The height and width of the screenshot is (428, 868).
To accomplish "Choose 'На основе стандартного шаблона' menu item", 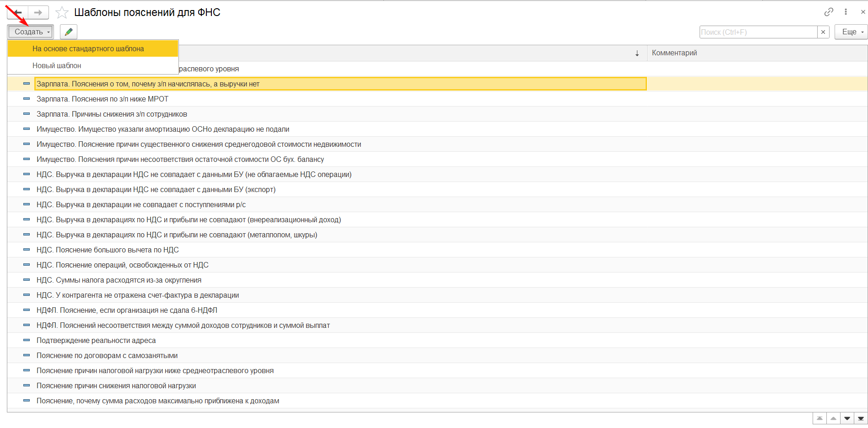I will (88, 48).
